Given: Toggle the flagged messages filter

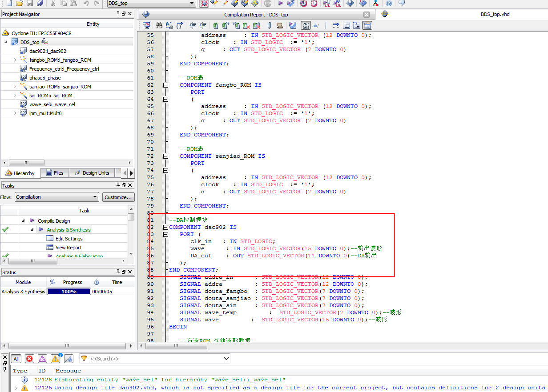Looking at the screenshot, I should pos(68,359).
